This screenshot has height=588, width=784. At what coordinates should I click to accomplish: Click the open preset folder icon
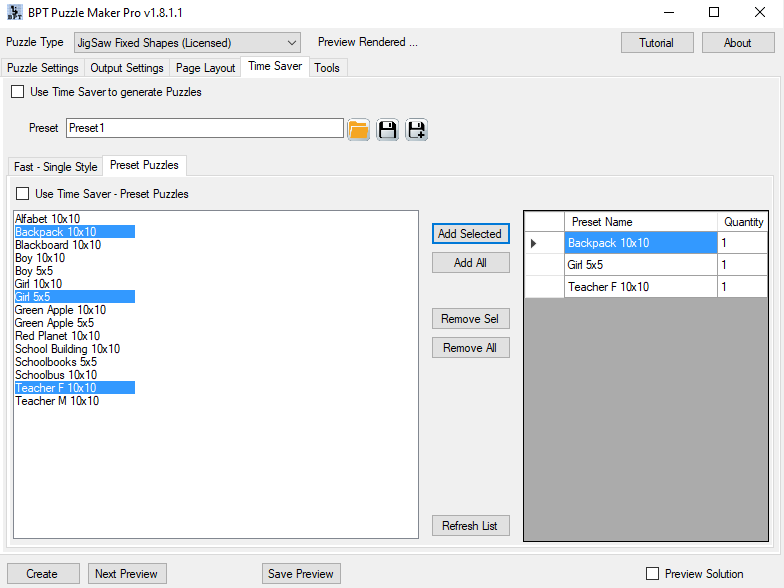click(358, 129)
